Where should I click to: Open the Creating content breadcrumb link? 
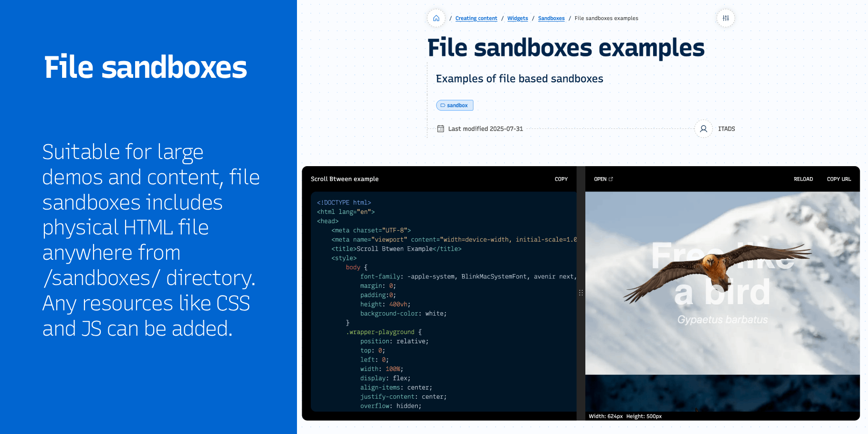pos(476,18)
